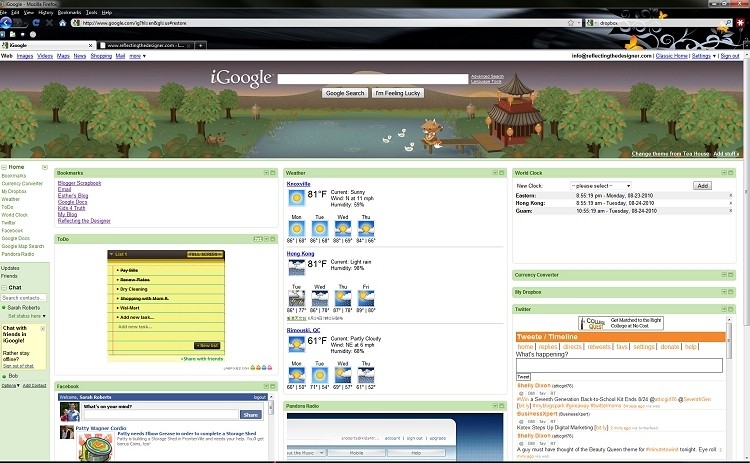Click the Facebook Share button
Image resolution: width=750 pixels, height=463 pixels.
coord(251,415)
